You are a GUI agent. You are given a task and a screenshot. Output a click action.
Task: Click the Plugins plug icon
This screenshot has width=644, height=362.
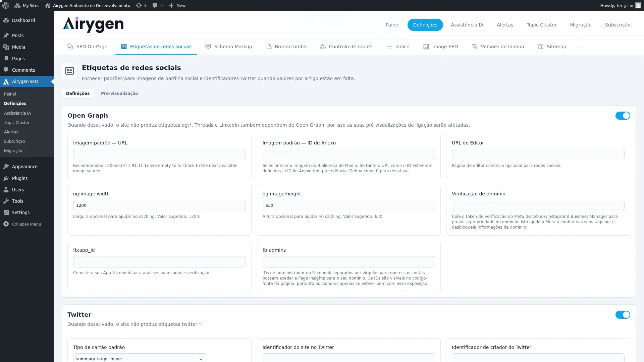(x=6, y=178)
